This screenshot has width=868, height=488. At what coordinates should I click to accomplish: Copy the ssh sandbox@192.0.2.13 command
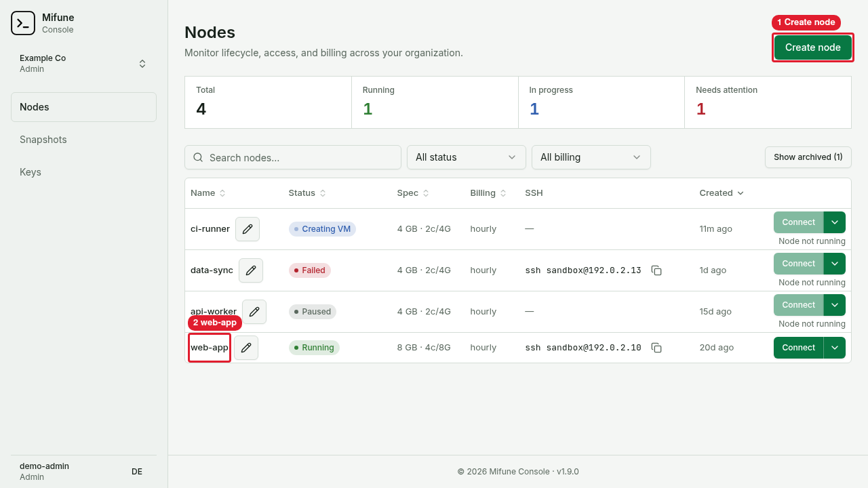click(656, 270)
